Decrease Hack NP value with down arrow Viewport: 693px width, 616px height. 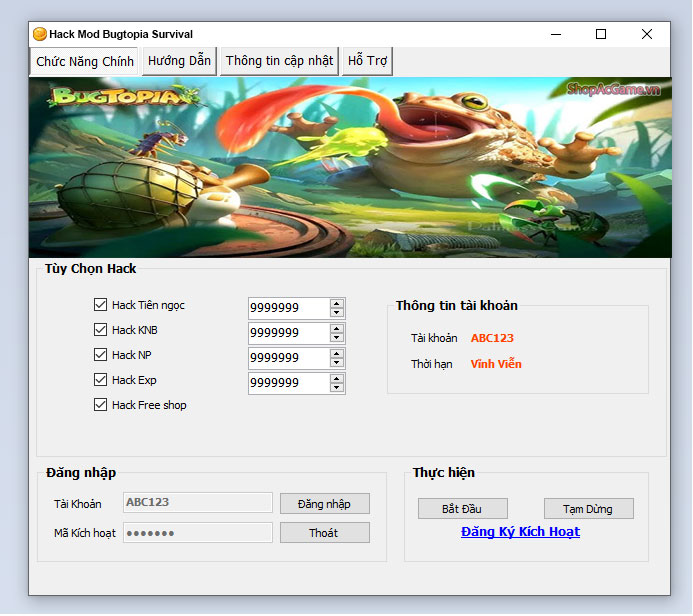click(x=337, y=363)
